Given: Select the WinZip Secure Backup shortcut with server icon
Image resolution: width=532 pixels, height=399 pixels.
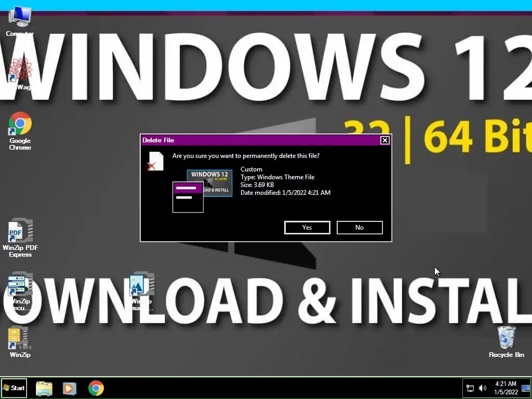Looking at the screenshot, I should click(x=20, y=291).
